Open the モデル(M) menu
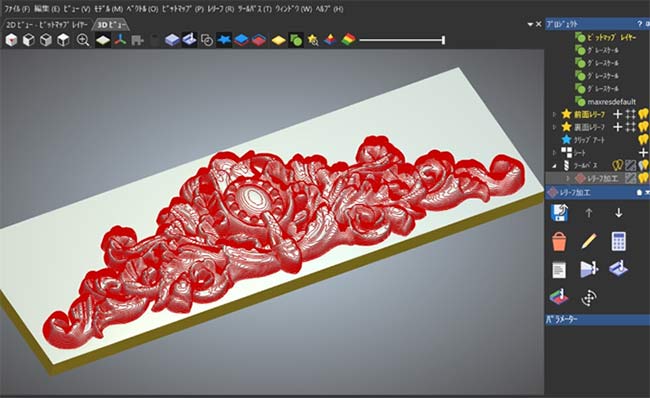 click(x=108, y=9)
